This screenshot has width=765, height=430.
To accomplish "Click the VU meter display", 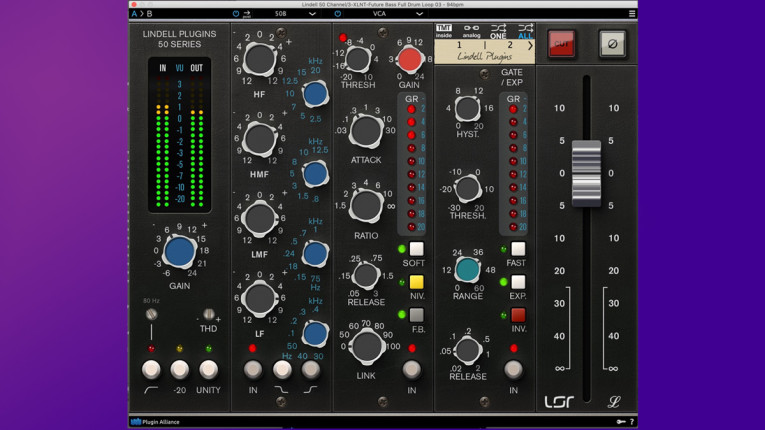I will (x=180, y=135).
